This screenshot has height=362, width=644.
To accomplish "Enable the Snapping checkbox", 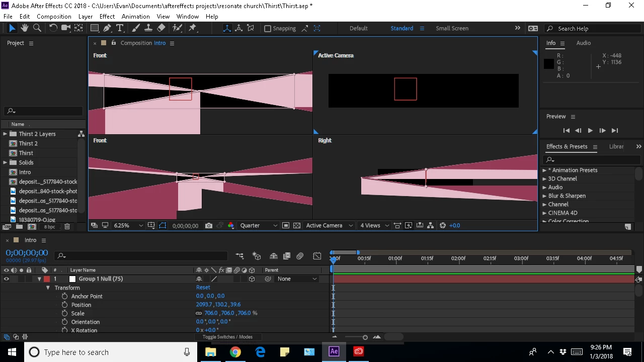I will 268,29.
